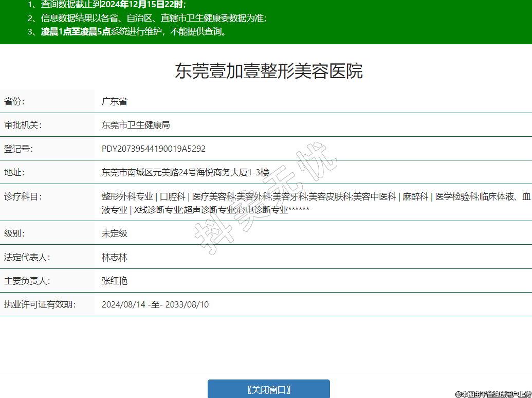Click the 整形外科专业 departments text
Viewport: 532px width, 398px height.
[127, 196]
